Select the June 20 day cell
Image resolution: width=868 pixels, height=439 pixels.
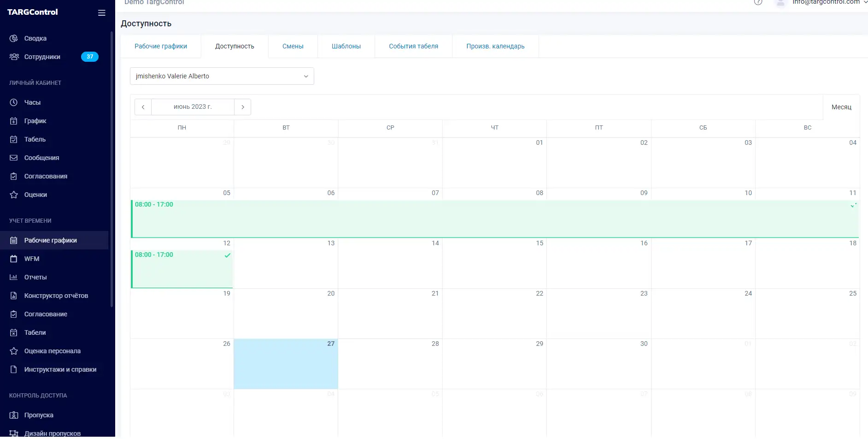point(286,314)
